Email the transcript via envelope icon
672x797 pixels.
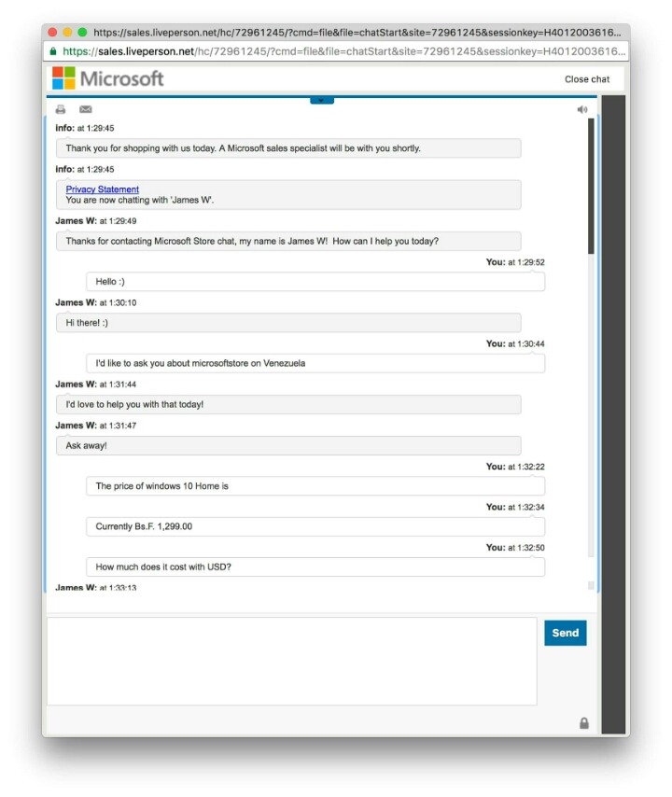86,109
